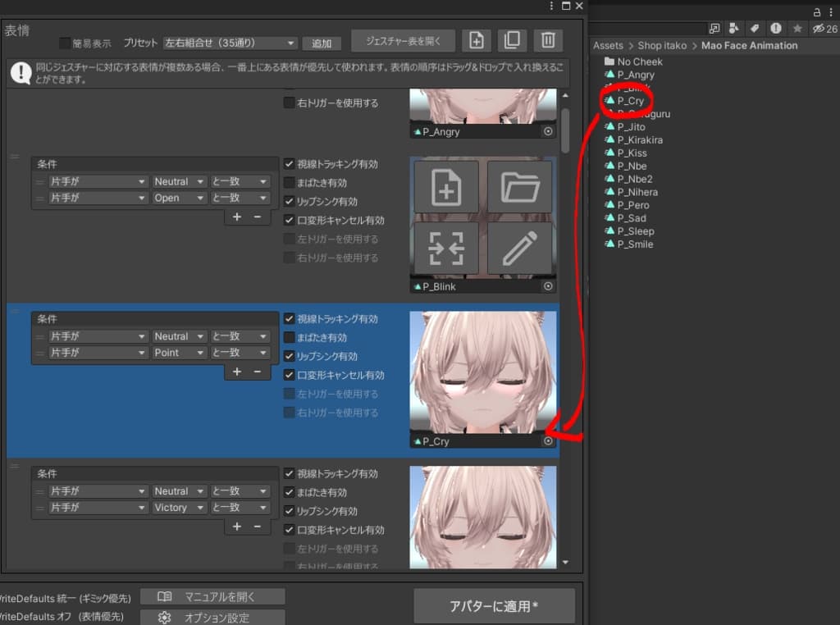840x625 pixels.
Task: Open the kebab menu above the Inspector
Action: pyautogui.click(x=831, y=12)
